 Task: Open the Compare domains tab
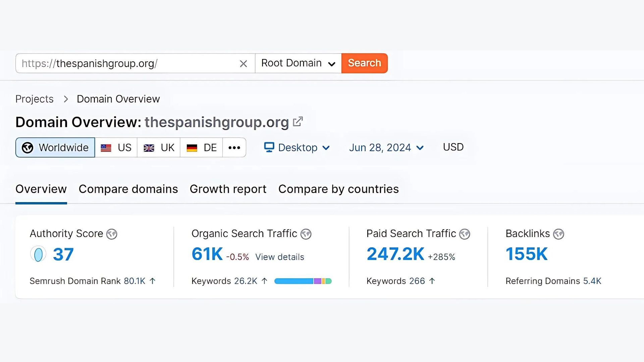128,189
